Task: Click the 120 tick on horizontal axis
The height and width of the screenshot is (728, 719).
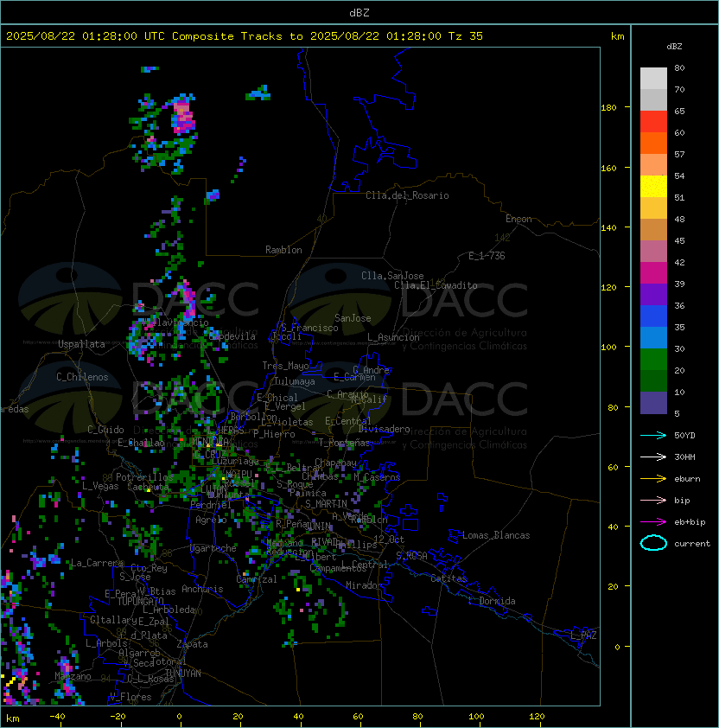Action: pos(537,717)
